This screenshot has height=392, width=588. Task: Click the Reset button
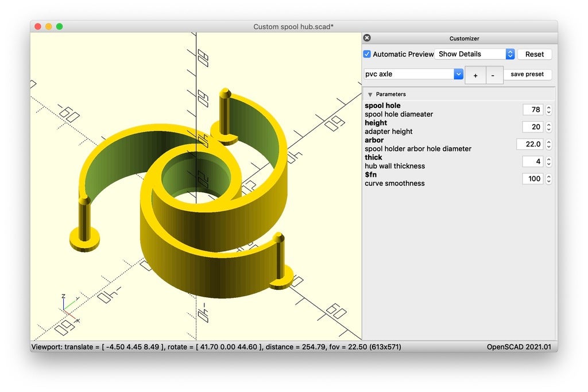coord(534,54)
